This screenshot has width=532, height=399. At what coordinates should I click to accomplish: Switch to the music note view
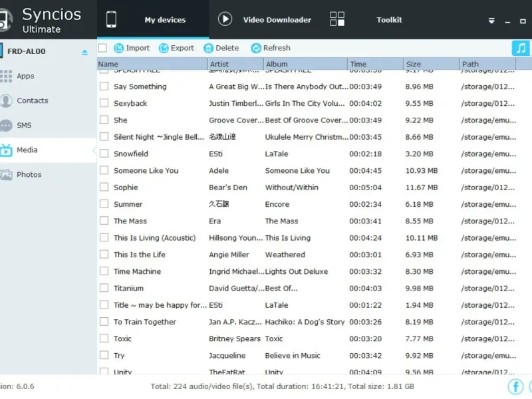pos(521,48)
